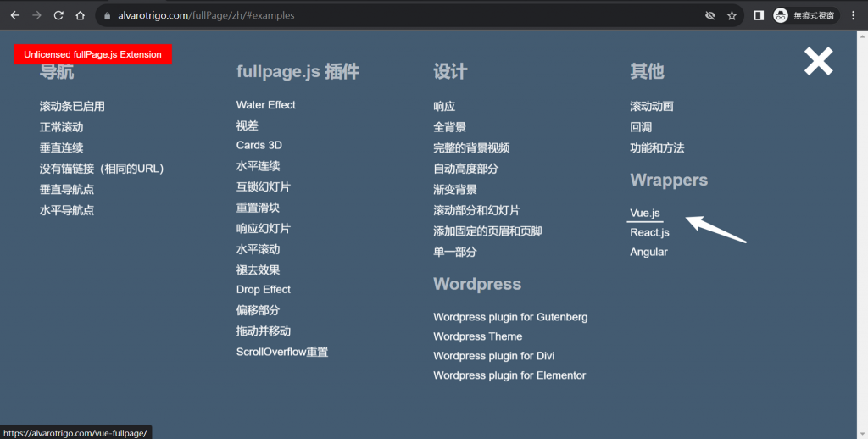Open the 全背景 design example
Screen dimensions: 868x439
(449, 127)
